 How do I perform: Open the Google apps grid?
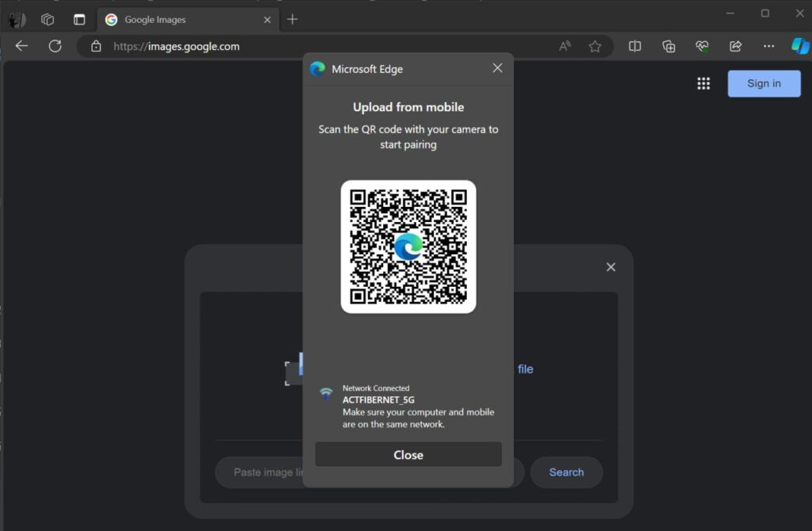click(703, 83)
